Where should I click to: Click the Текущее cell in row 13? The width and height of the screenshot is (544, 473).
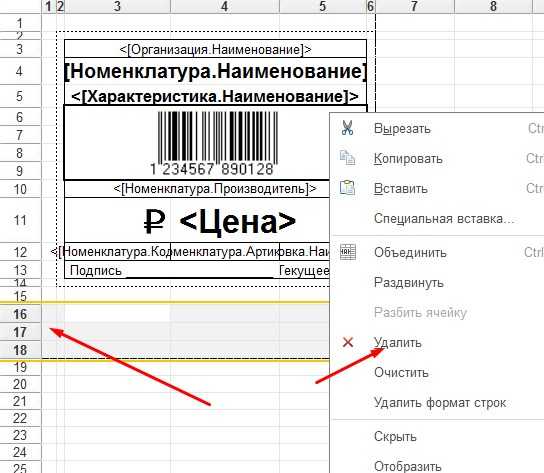[x=304, y=271]
